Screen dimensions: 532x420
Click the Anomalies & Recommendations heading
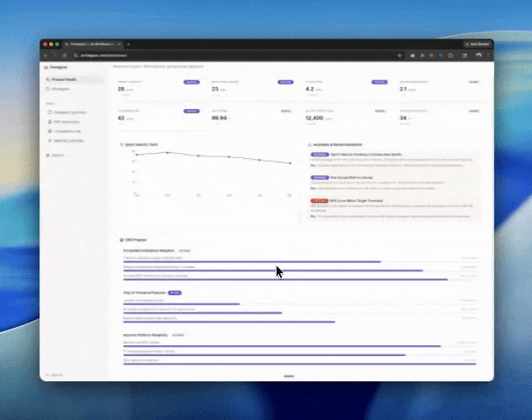337,145
